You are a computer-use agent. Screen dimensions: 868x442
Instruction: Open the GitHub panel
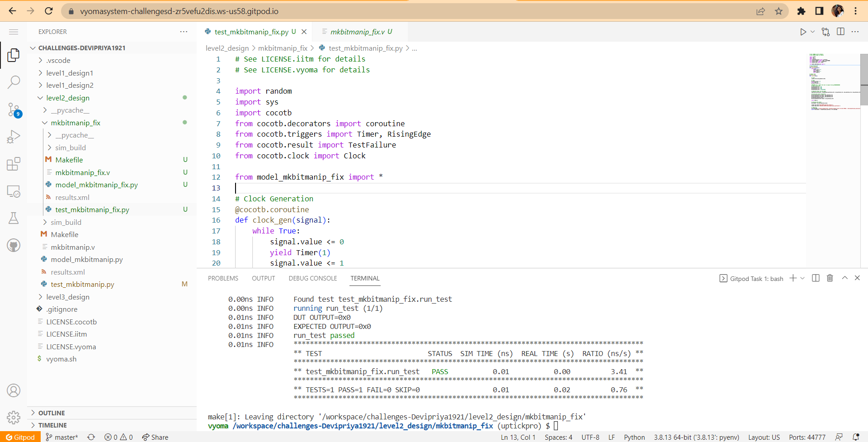pos(14,245)
